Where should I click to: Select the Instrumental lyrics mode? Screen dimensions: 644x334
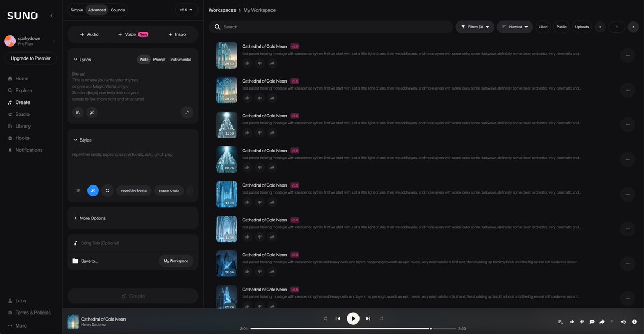tap(180, 60)
